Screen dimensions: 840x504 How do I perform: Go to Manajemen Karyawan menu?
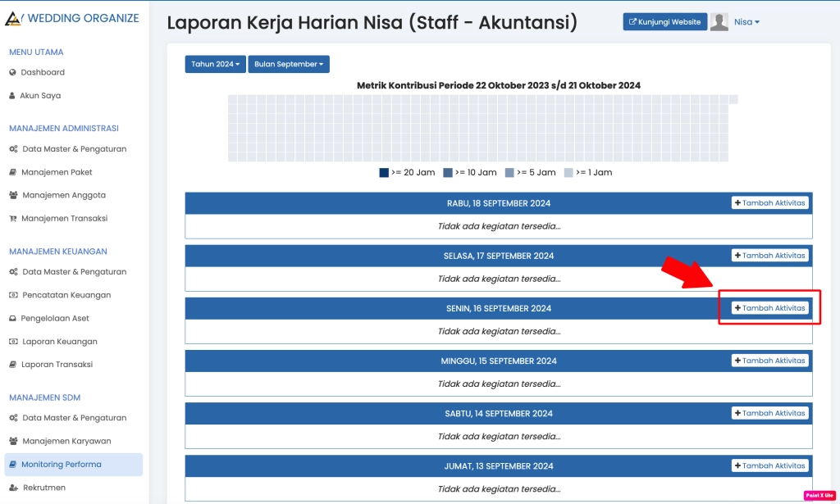(66, 441)
